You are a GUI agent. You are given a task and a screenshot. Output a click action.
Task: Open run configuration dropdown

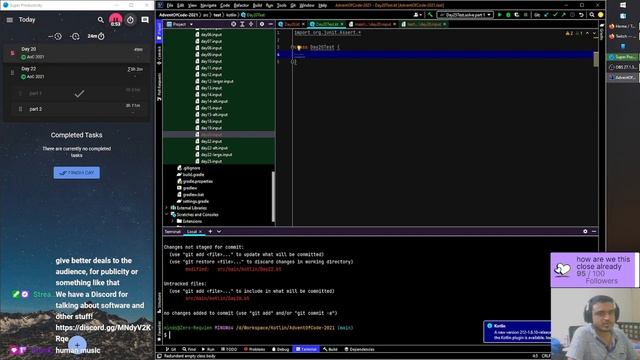(465, 15)
